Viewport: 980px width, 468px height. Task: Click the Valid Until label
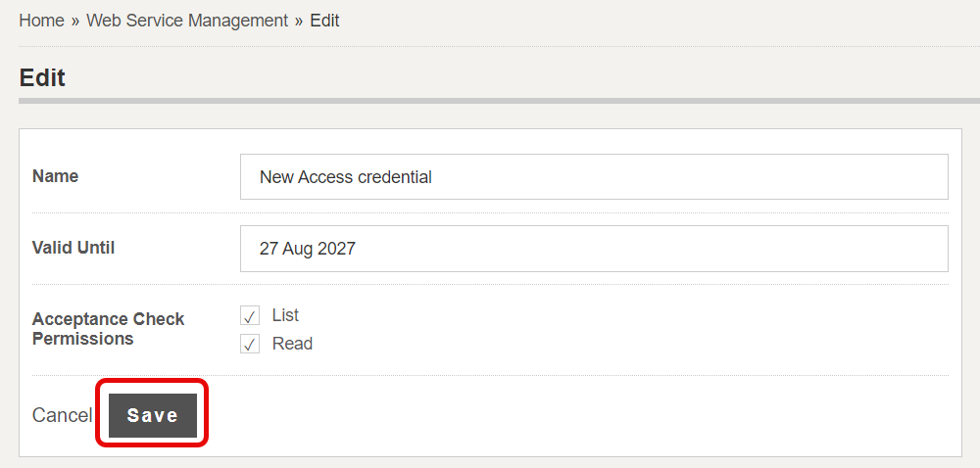point(73,248)
